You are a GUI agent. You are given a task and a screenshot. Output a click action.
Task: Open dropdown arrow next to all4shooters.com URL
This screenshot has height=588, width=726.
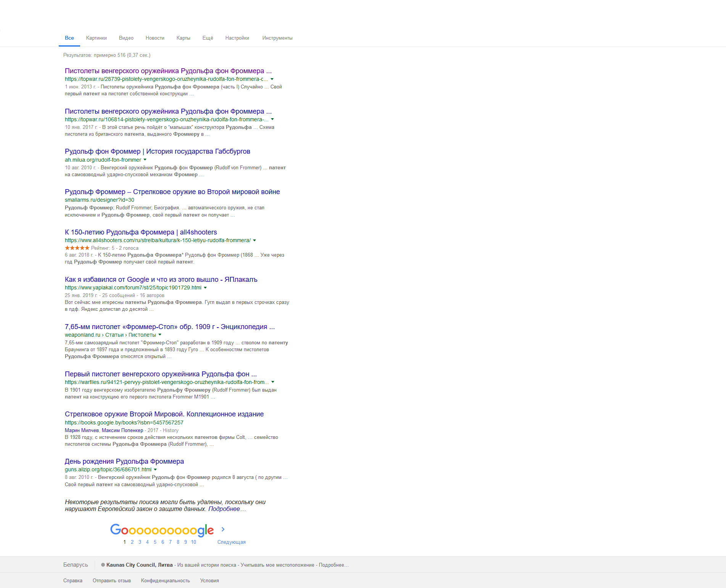pos(254,241)
